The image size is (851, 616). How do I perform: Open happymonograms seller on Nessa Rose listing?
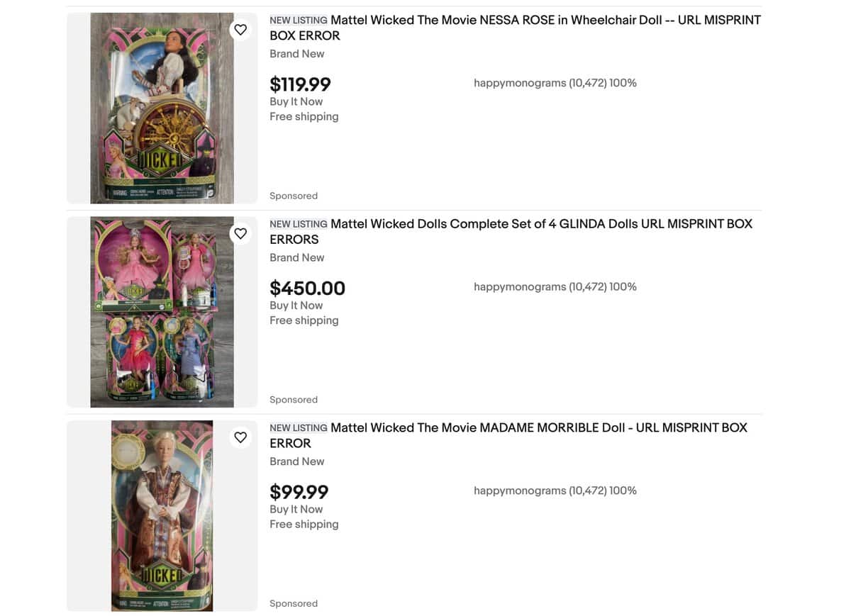[519, 83]
